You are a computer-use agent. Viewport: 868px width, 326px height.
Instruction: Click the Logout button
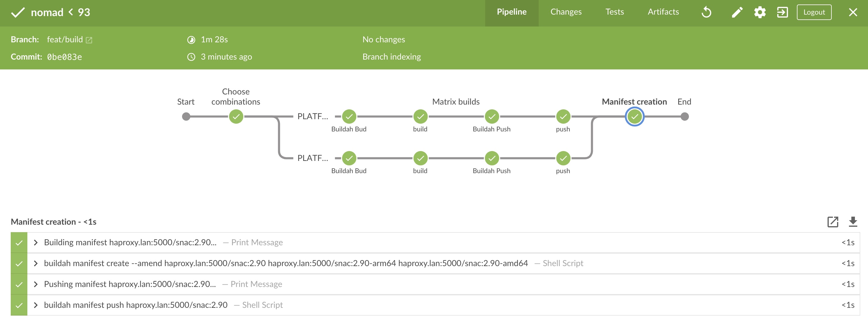click(x=814, y=12)
